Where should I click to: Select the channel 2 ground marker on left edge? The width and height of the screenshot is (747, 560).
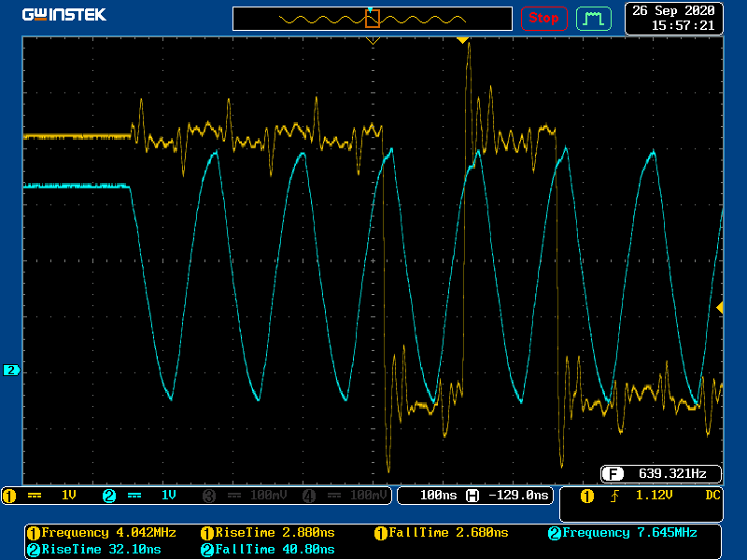(x=11, y=371)
